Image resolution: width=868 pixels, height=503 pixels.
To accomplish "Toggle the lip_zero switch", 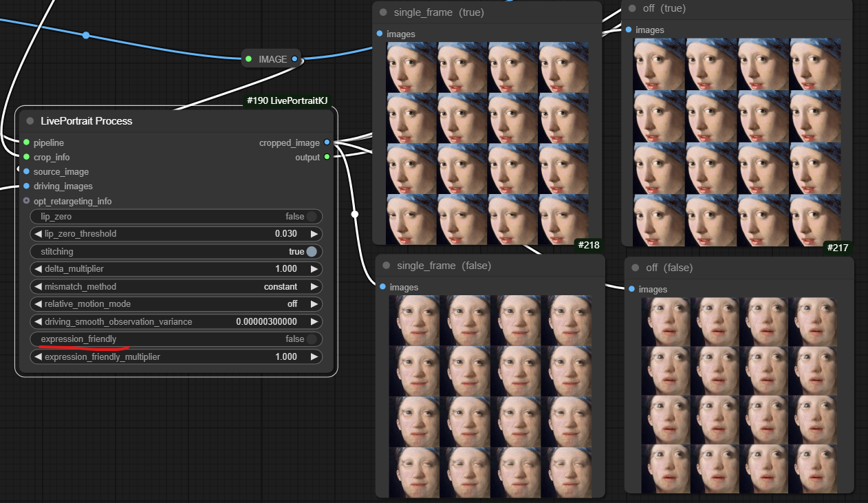I will point(312,217).
